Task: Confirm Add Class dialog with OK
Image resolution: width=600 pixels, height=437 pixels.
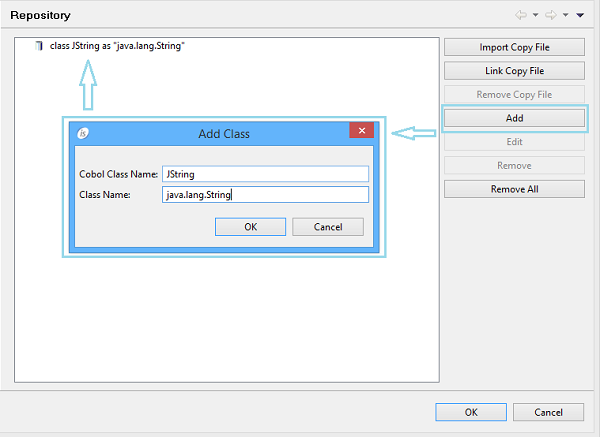Action: pos(250,227)
